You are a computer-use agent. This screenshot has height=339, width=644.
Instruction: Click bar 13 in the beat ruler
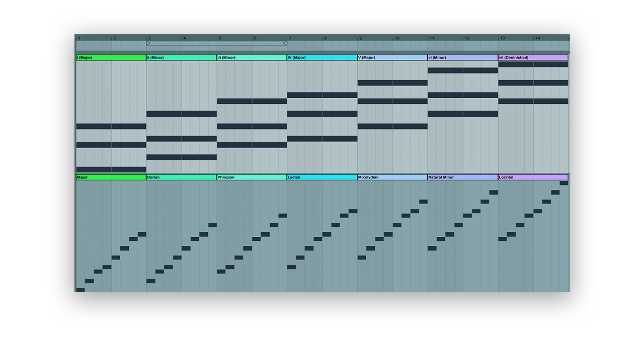(x=502, y=38)
